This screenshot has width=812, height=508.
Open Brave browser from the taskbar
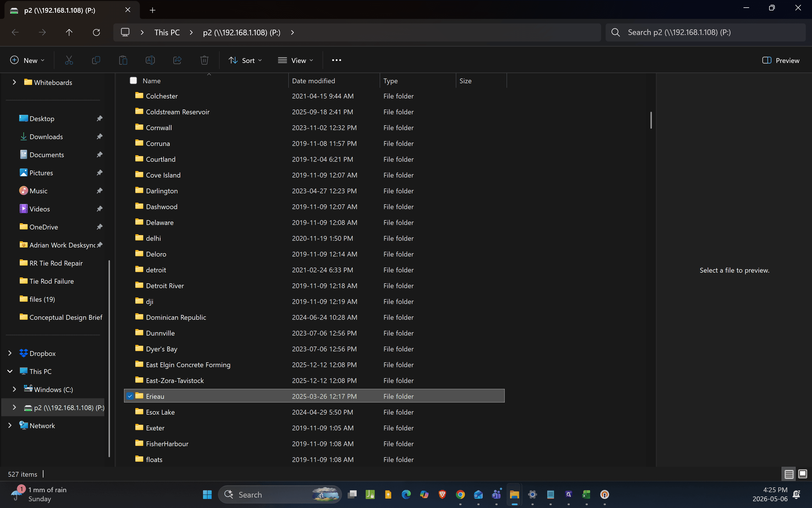click(442, 494)
